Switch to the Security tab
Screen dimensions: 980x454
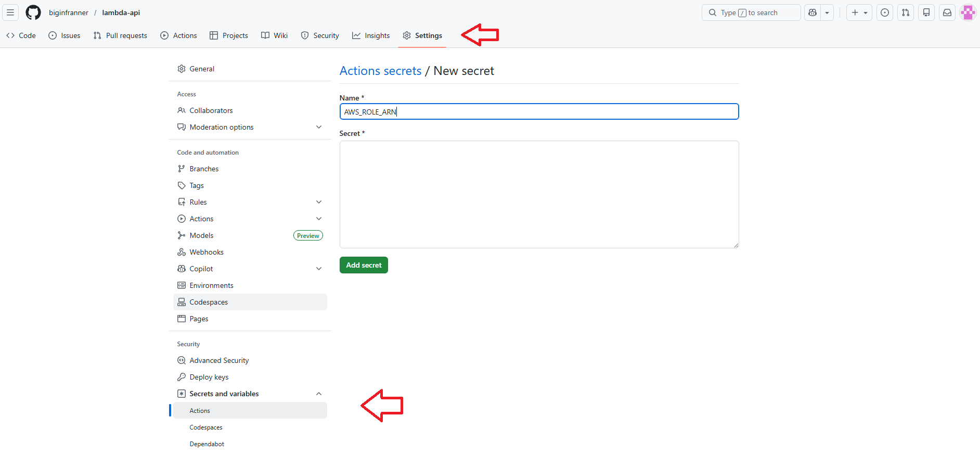click(320, 35)
